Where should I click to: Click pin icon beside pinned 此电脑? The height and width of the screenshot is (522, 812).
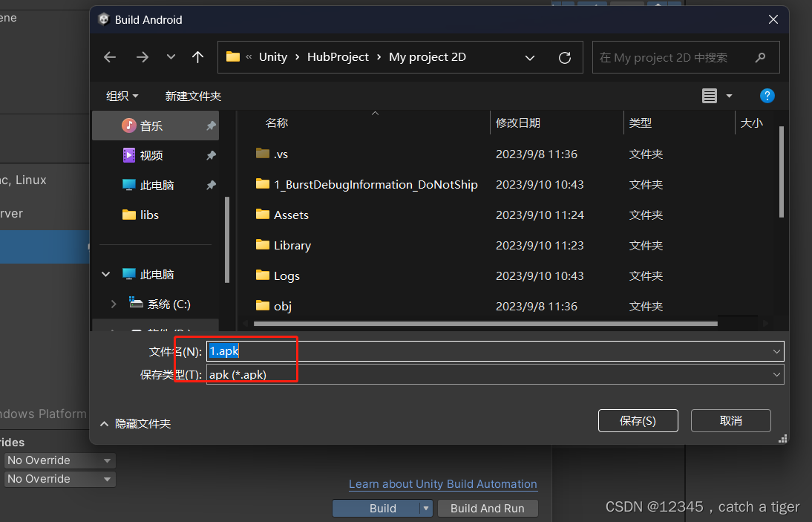pyautogui.click(x=211, y=185)
